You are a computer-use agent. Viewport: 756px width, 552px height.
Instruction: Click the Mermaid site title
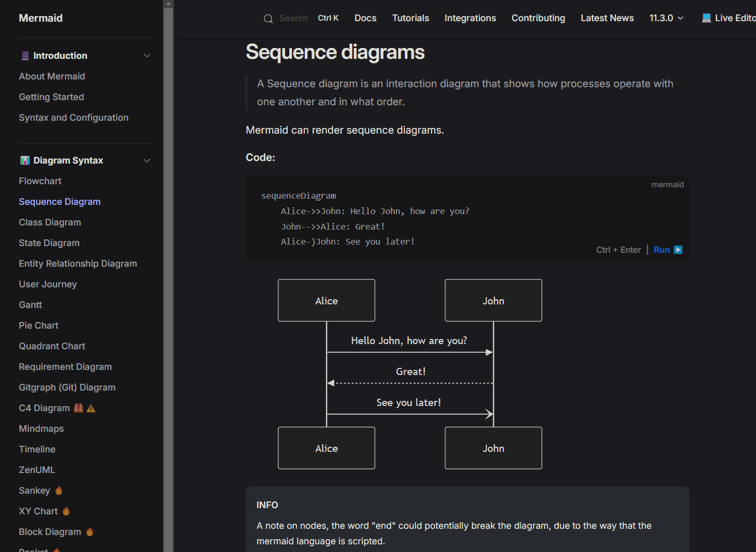click(x=41, y=18)
